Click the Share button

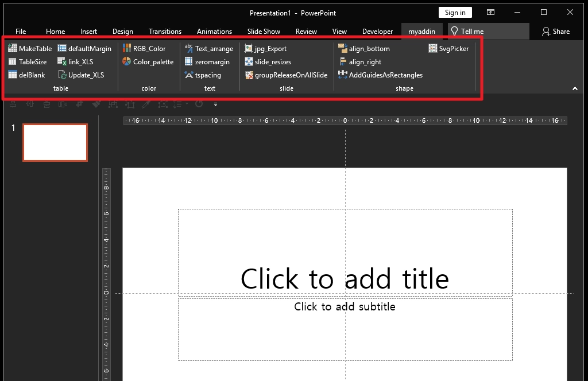pyautogui.click(x=556, y=32)
